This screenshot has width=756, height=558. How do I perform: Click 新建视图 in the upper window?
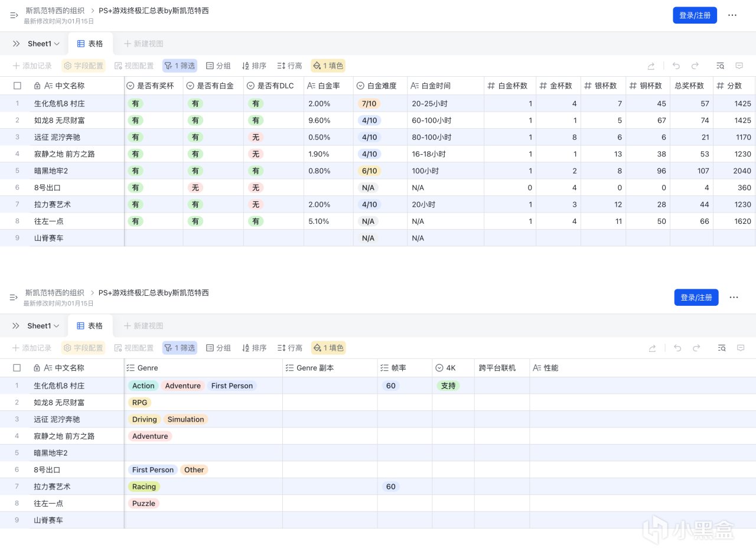click(144, 44)
